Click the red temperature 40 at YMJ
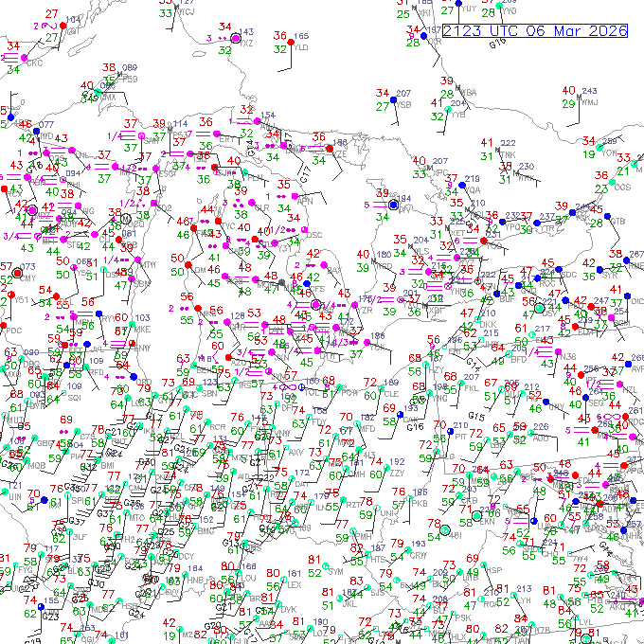The height and width of the screenshot is (644, 644). tap(568, 92)
